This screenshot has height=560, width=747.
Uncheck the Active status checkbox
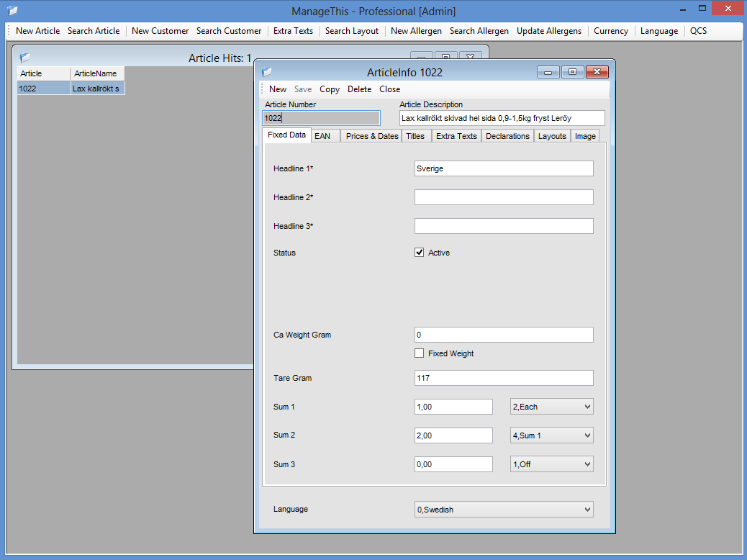click(x=420, y=253)
